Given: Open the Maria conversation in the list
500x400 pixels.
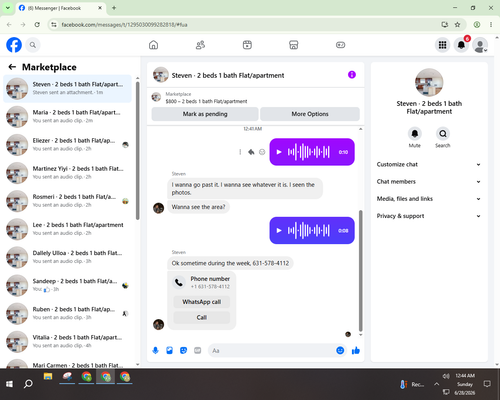Looking at the screenshot, I should [67, 117].
